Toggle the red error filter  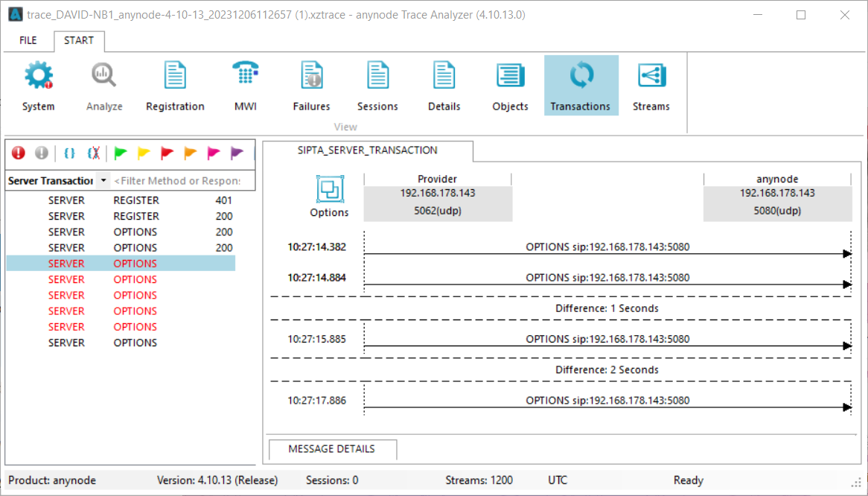[x=18, y=153]
